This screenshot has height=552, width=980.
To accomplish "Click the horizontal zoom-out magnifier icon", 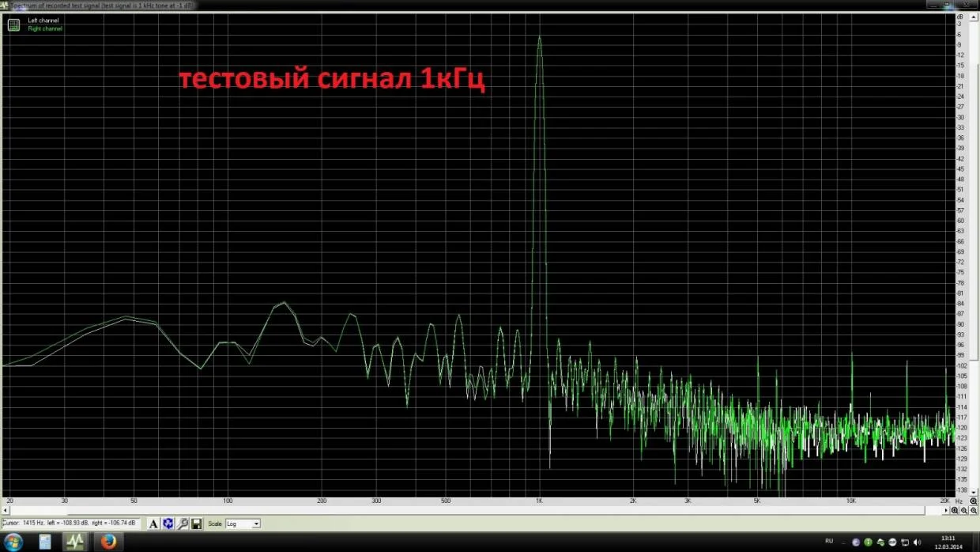I will pos(964,510).
